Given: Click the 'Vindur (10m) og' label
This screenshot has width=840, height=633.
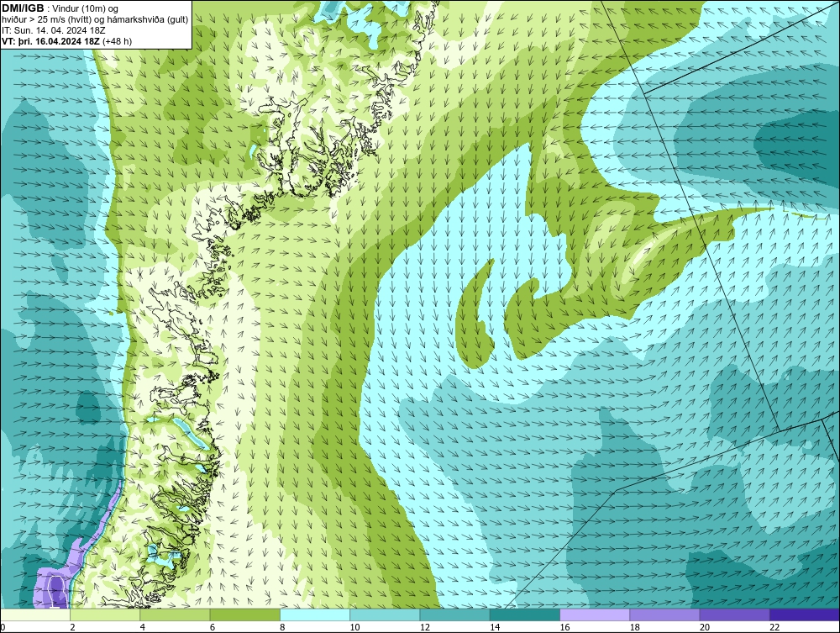Looking at the screenshot, I should 86,8.
